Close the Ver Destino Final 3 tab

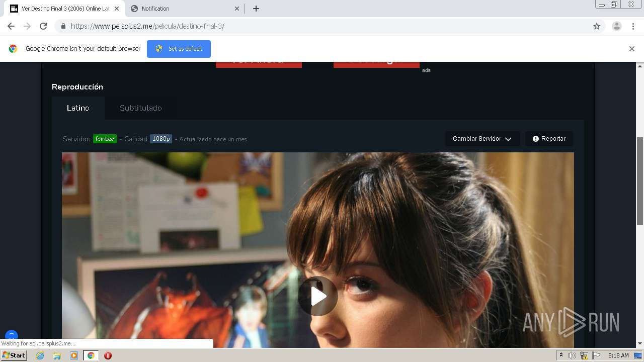tap(116, 9)
